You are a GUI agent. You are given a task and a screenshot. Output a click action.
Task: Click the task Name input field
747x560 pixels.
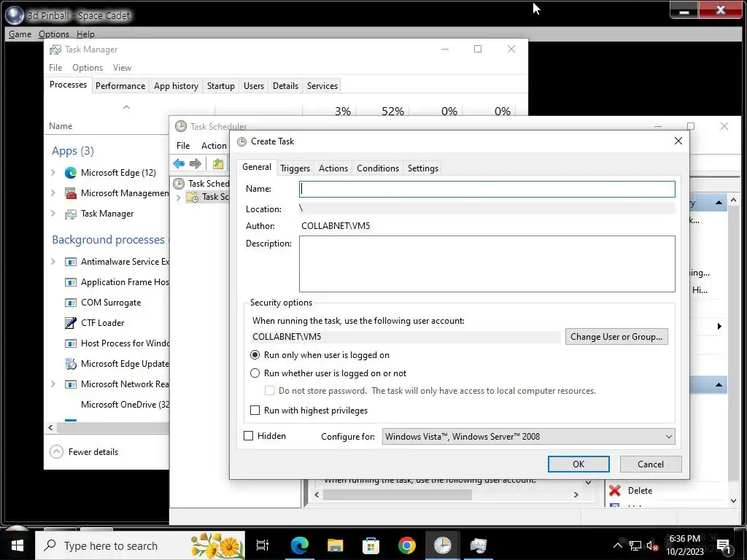point(487,189)
